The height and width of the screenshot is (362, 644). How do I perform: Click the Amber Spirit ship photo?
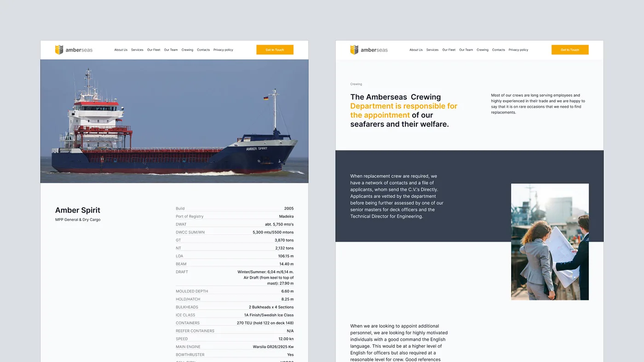pyautogui.click(x=174, y=121)
